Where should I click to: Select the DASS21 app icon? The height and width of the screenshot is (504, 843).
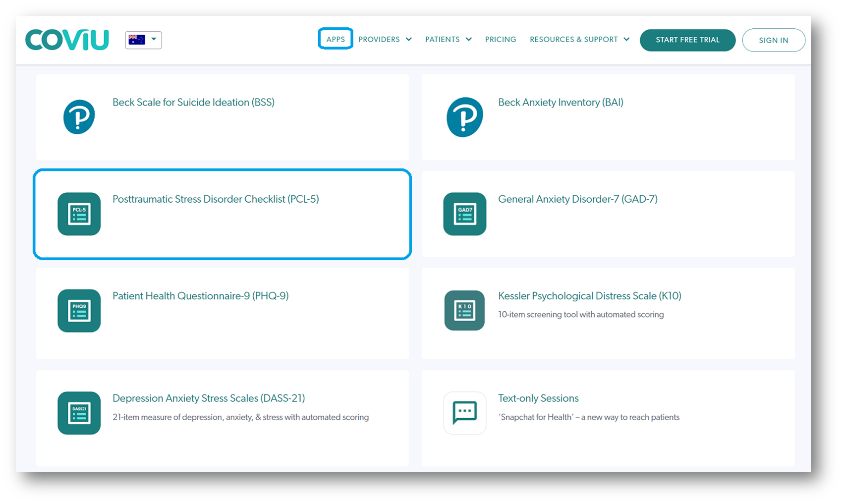79,413
